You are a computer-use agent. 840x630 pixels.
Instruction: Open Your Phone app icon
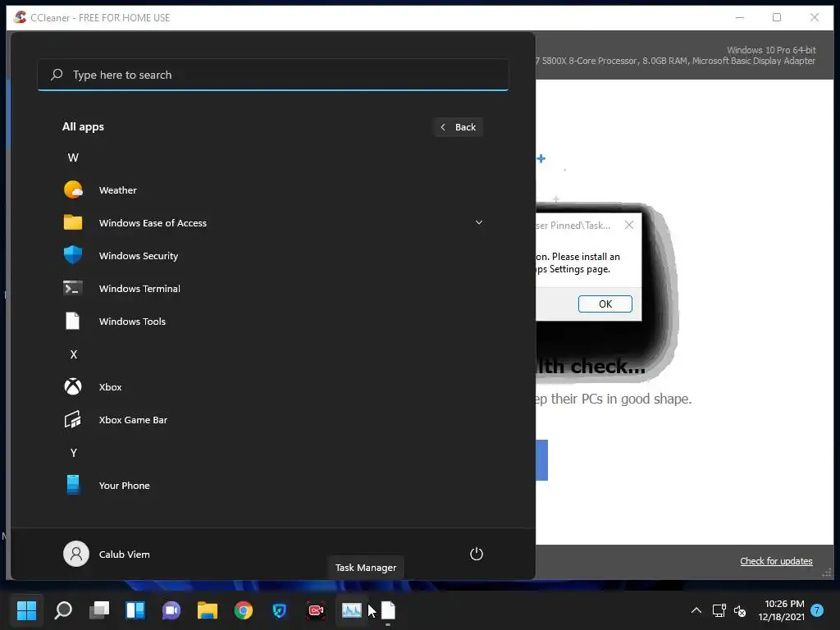[73, 485]
